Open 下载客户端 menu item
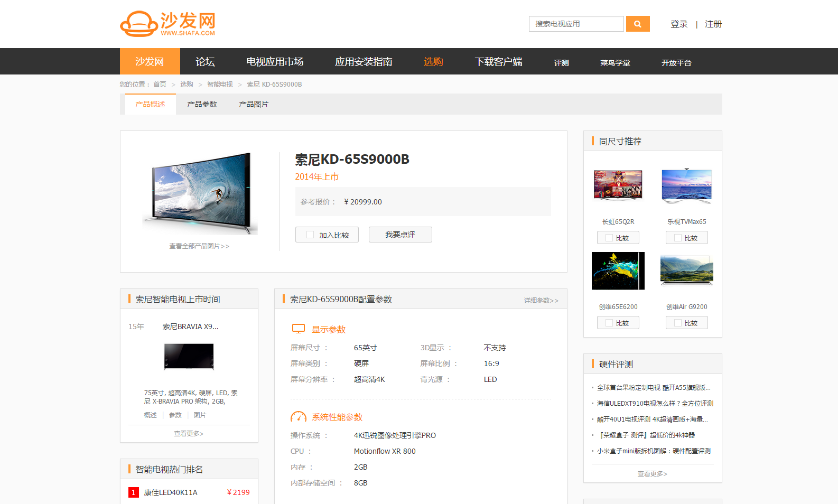 [x=499, y=62]
